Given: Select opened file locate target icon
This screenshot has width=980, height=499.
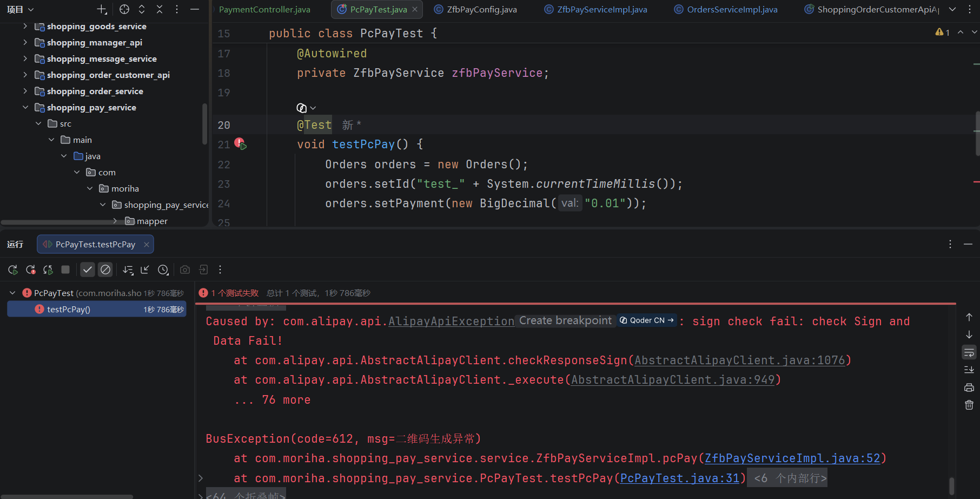Looking at the screenshot, I should click(124, 9).
